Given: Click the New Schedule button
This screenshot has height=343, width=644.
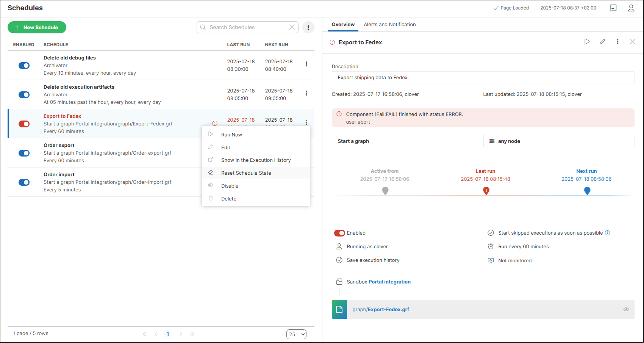Looking at the screenshot, I should (37, 27).
